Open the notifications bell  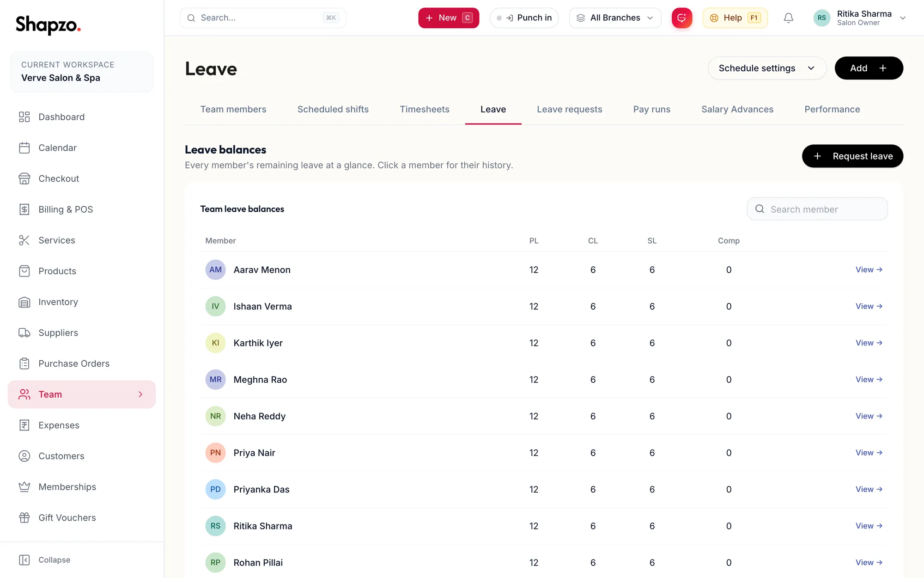[789, 18]
